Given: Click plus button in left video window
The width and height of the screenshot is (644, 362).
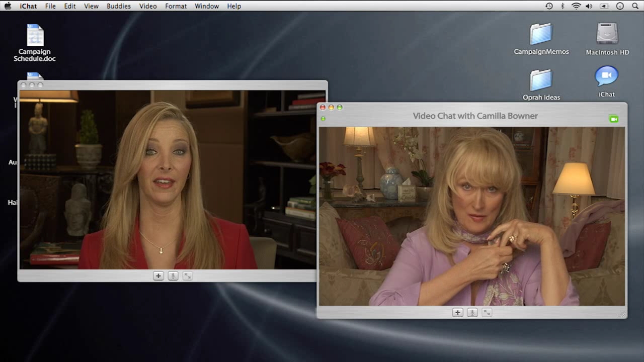Looking at the screenshot, I should click(x=158, y=276).
